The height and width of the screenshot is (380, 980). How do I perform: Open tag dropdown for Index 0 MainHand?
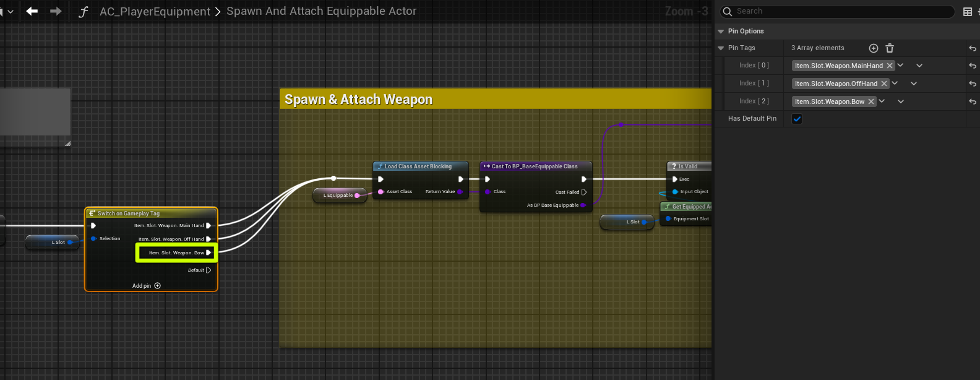coord(901,66)
